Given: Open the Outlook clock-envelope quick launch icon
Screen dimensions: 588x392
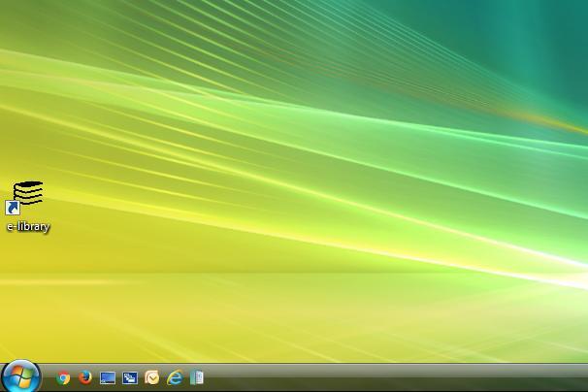Looking at the screenshot, I should 152,377.
